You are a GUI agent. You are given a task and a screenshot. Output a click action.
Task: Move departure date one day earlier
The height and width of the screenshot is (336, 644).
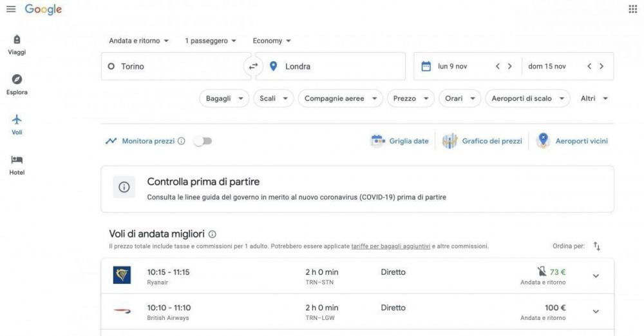[x=497, y=66]
